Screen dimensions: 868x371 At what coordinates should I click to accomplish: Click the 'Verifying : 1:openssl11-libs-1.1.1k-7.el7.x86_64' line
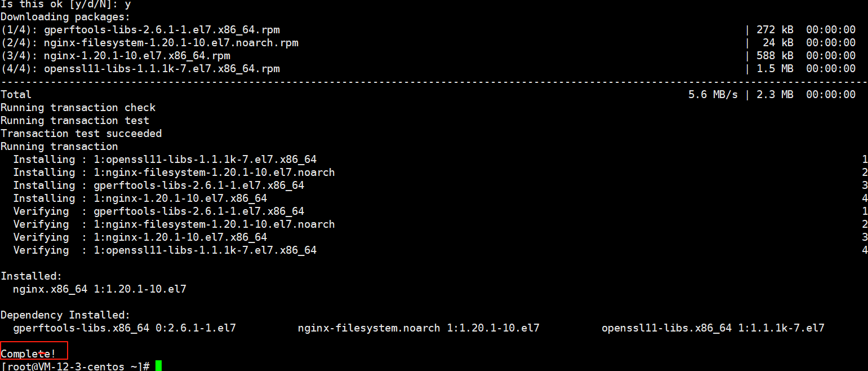click(165, 250)
